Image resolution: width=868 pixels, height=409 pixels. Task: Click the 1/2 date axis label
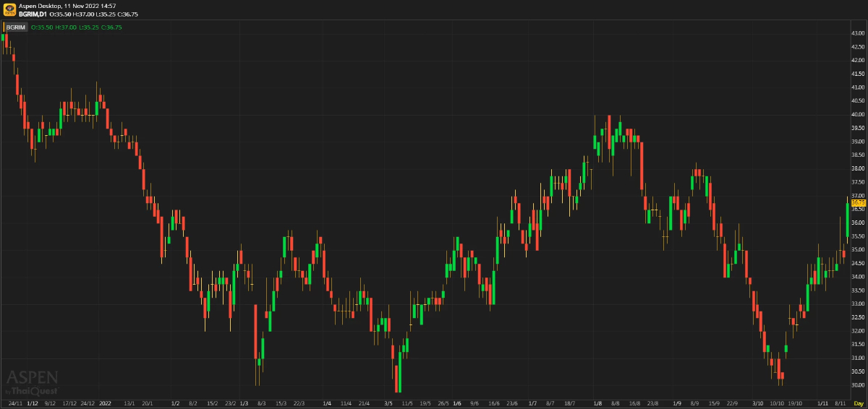tap(175, 402)
